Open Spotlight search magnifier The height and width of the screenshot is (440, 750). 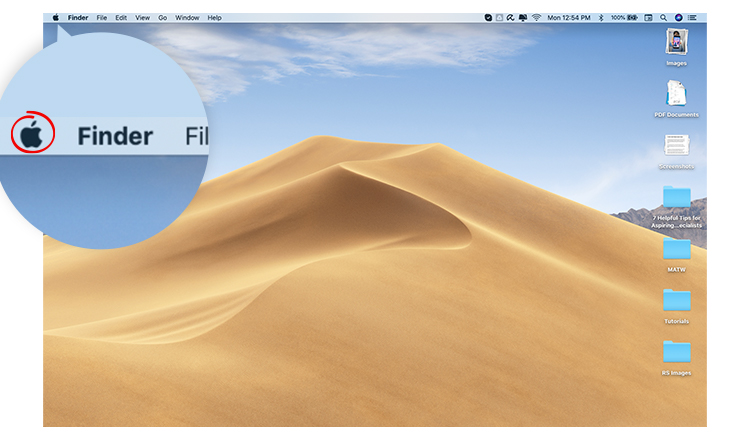(x=663, y=18)
